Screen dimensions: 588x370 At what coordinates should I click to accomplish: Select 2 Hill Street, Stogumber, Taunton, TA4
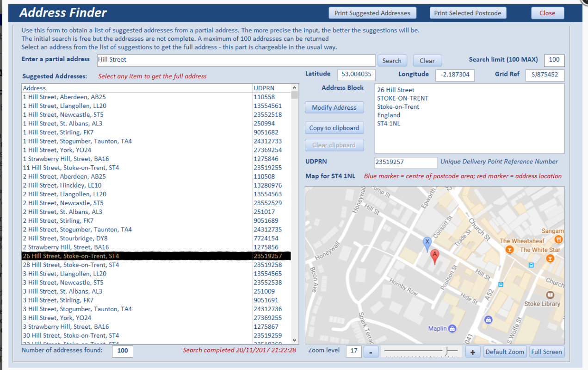coord(156,229)
